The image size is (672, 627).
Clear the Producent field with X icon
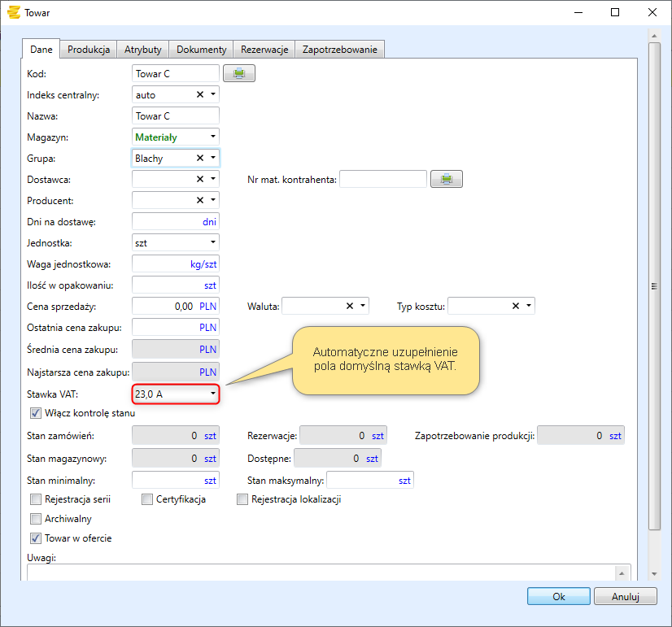coord(200,200)
